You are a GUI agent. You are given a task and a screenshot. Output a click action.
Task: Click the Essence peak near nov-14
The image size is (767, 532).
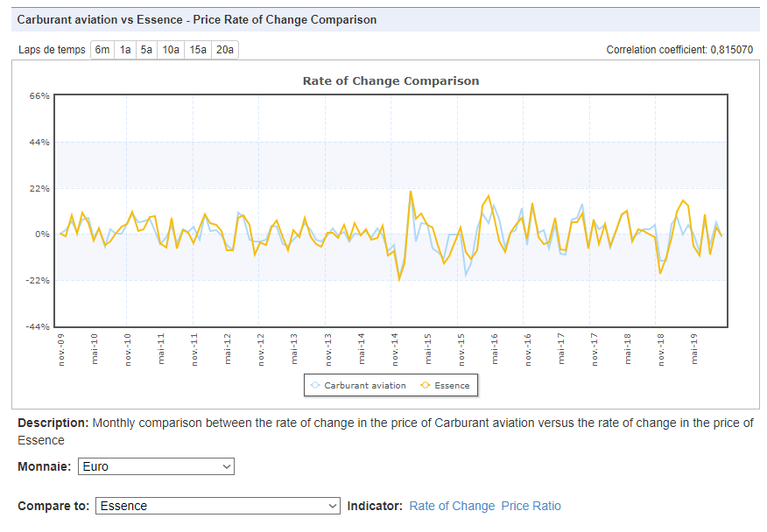411,191
